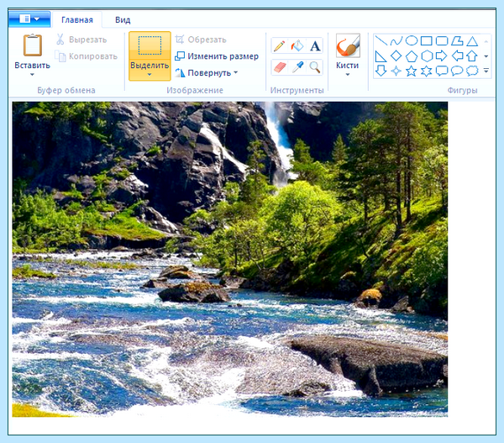Choose the Down arrow shape
The height and width of the screenshot is (443, 504).
(x=381, y=71)
